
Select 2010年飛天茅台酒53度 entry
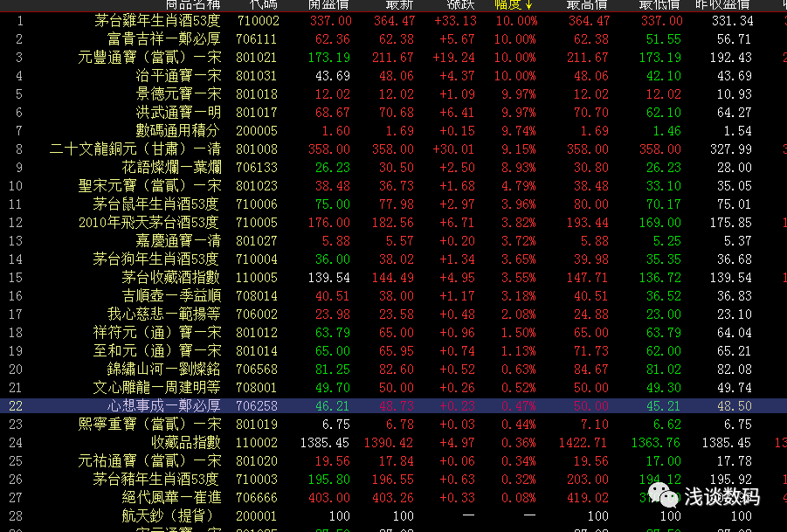(148, 223)
